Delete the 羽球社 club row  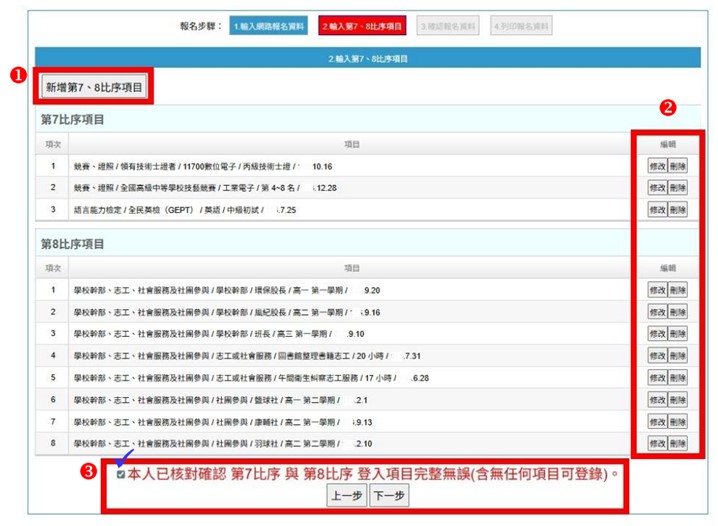click(x=677, y=442)
